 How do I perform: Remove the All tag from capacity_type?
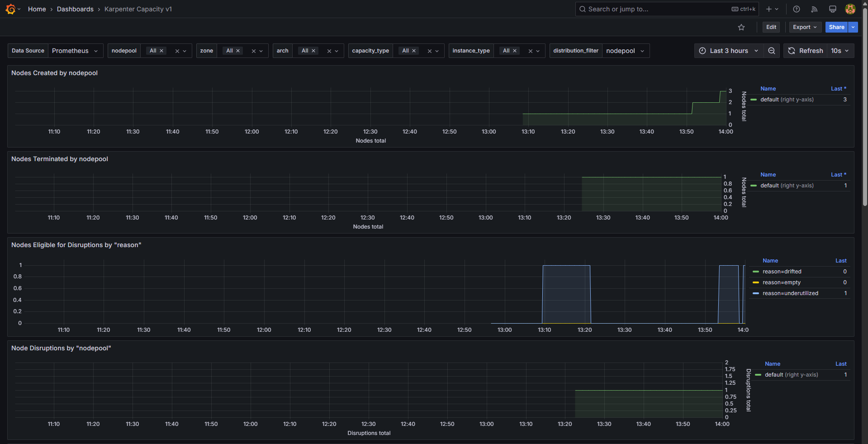tap(414, 51)
